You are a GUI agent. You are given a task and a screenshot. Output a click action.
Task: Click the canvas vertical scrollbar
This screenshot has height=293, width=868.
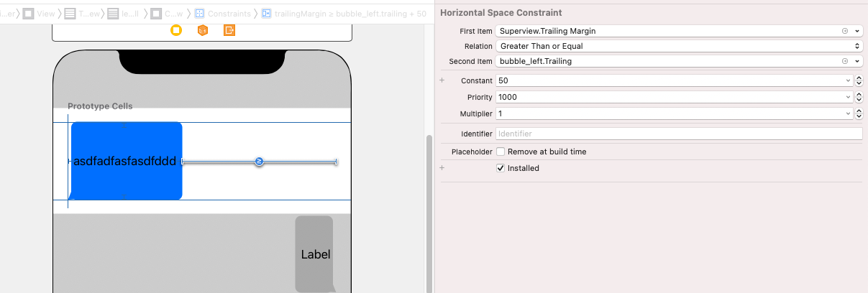tap(429, 213)
